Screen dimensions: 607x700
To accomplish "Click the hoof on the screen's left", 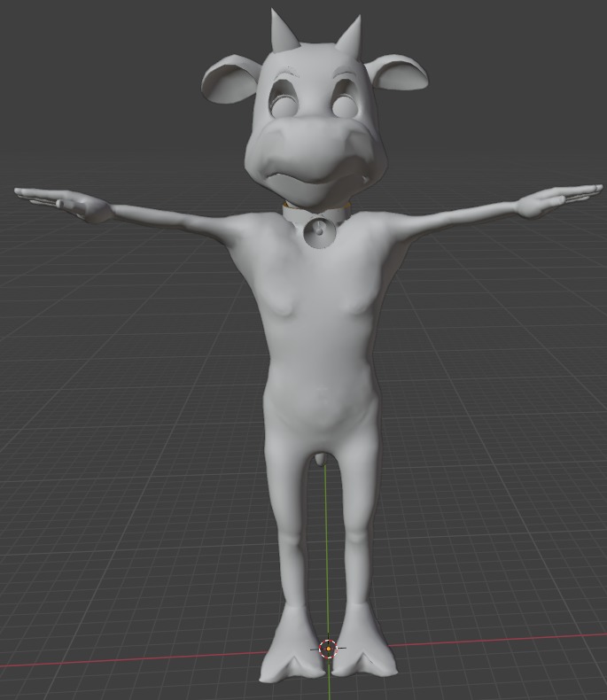I will tap(292, 644).
